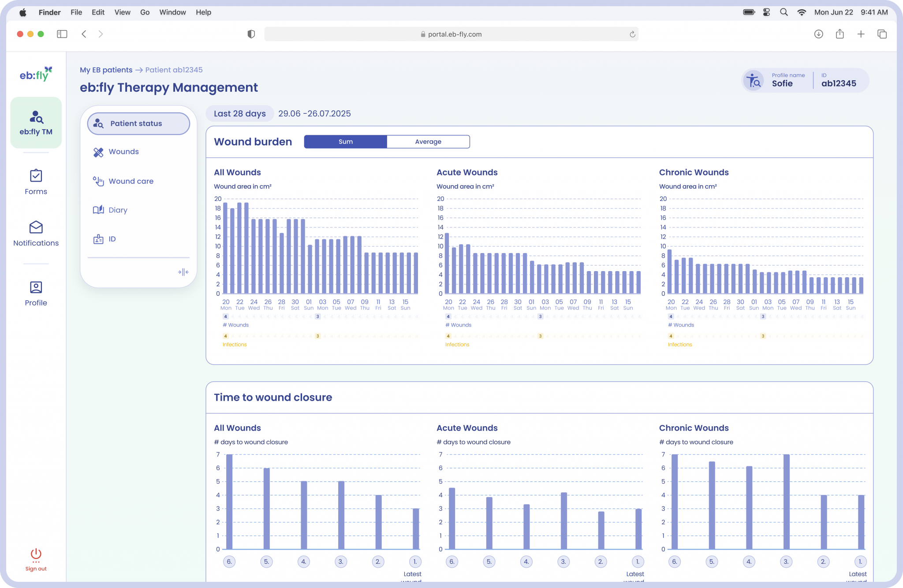Click the Safari downloads icon
Image resolution: width=903 pixels, height=588 pixels.
tap(818, 34)
